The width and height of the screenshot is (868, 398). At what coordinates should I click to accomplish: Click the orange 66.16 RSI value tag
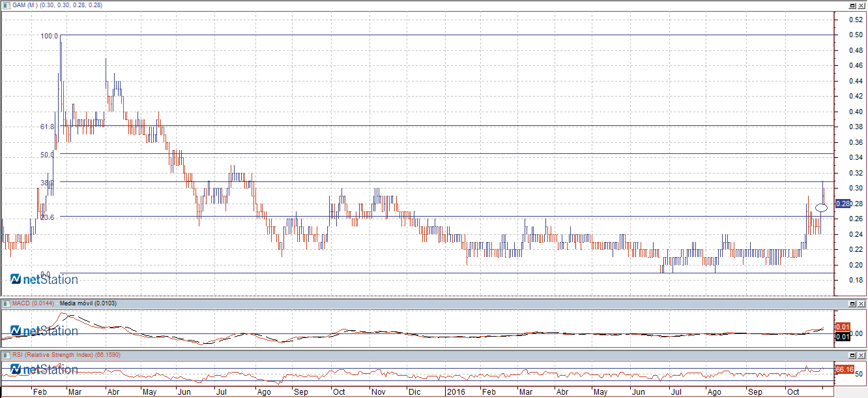click(x=844, y=369)
